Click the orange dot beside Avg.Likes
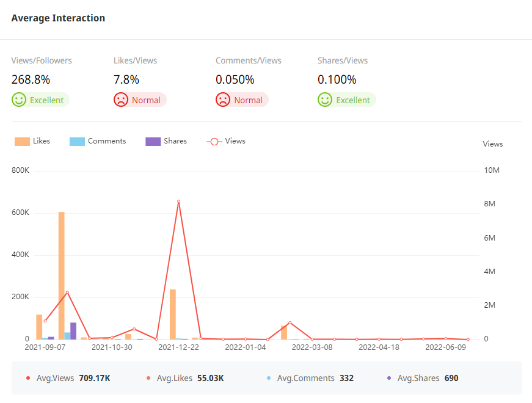532x403 pixels. coord(148,379)
